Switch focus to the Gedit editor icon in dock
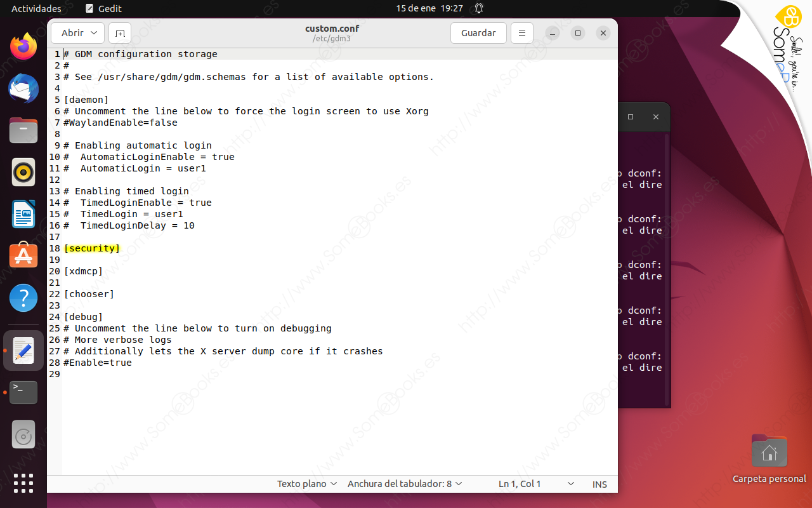 coord(23,350)
